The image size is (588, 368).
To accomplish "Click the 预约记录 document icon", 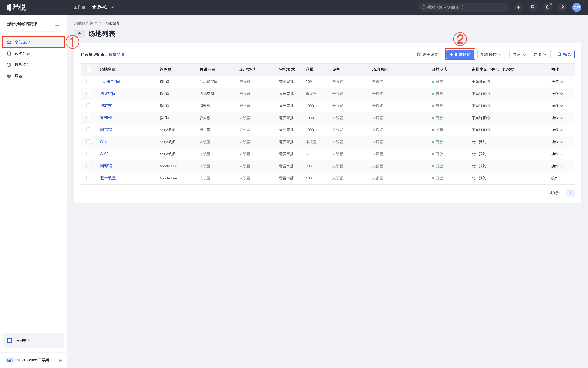I will coord(9,54).
